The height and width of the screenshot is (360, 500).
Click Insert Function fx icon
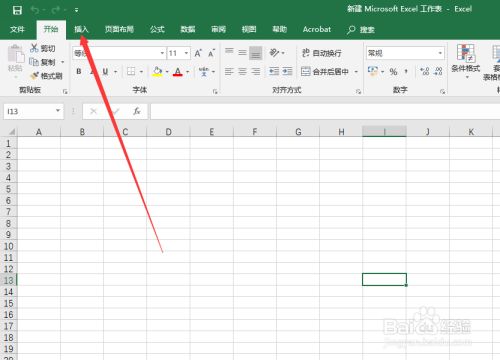(137, 111)
